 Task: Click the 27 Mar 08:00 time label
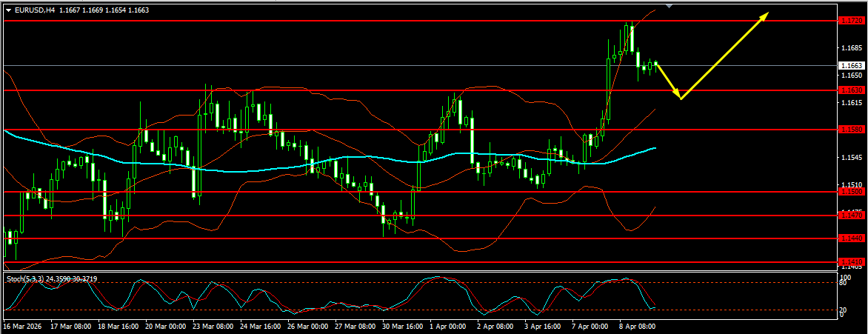pos(356,327)
